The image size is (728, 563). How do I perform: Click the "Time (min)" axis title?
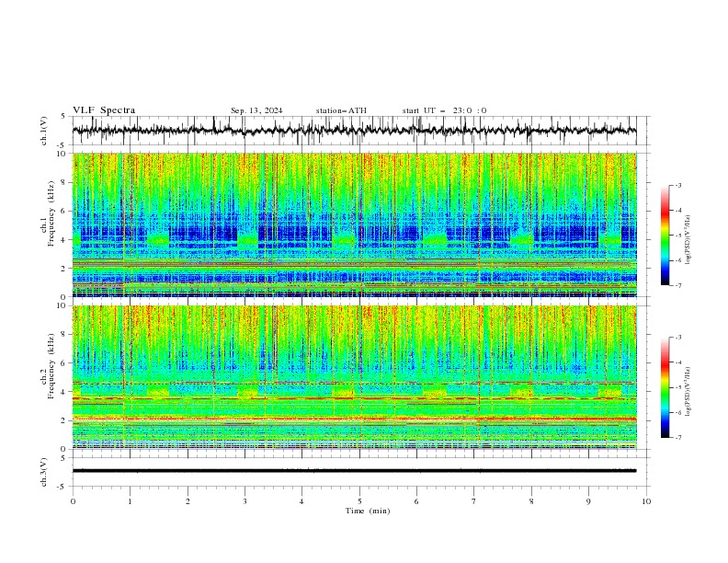(x=368, y=511)
